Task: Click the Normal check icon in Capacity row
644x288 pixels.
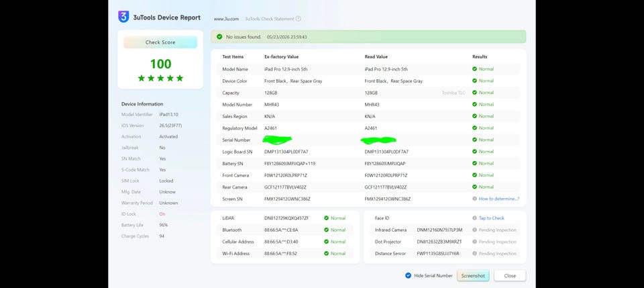Action: [474, 93]
